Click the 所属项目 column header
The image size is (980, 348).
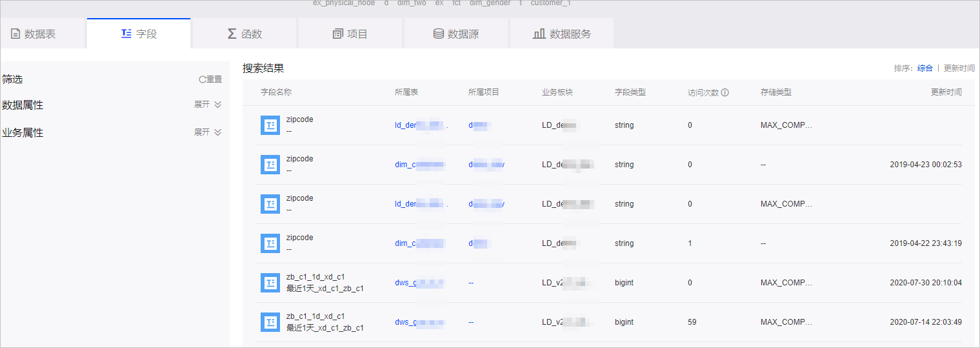pos(484,92)
